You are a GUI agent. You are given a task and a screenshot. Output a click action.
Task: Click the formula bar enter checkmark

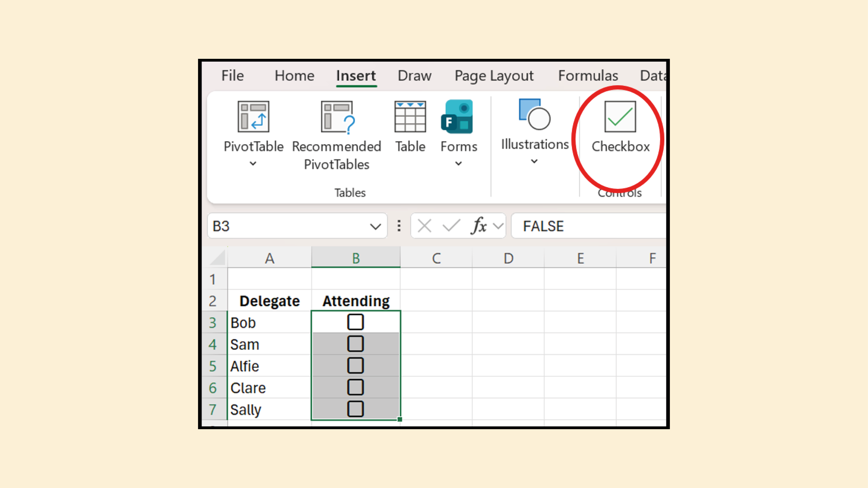(x=451, y=226)
